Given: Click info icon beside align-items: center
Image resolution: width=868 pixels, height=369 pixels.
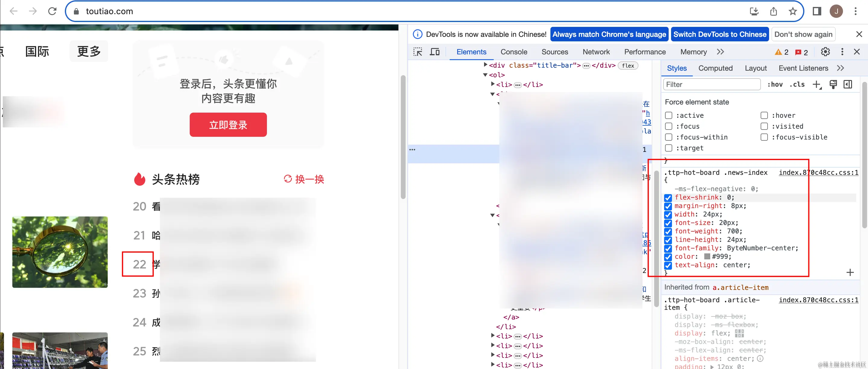Looking at the screenshot, I should tap(760, 358).
